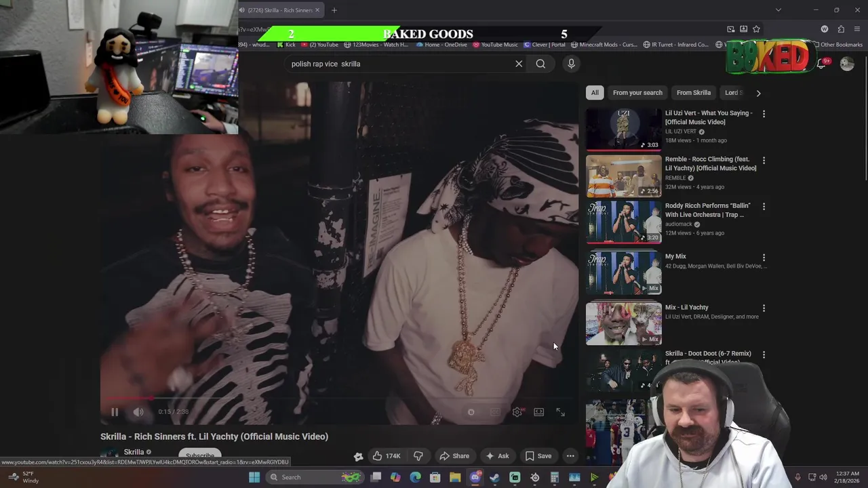Select the From Skrilla chip
This screenshot has width=868, height=488.
[694, 93]
